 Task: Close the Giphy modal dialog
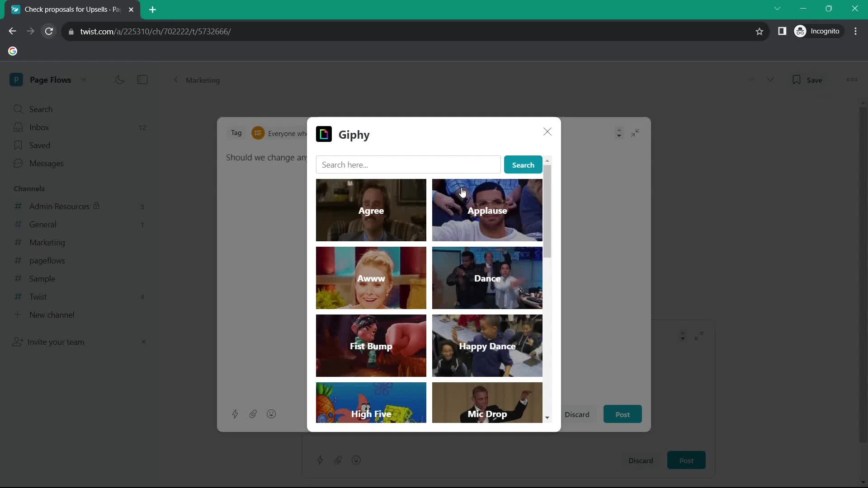click(x=547, y=131)
